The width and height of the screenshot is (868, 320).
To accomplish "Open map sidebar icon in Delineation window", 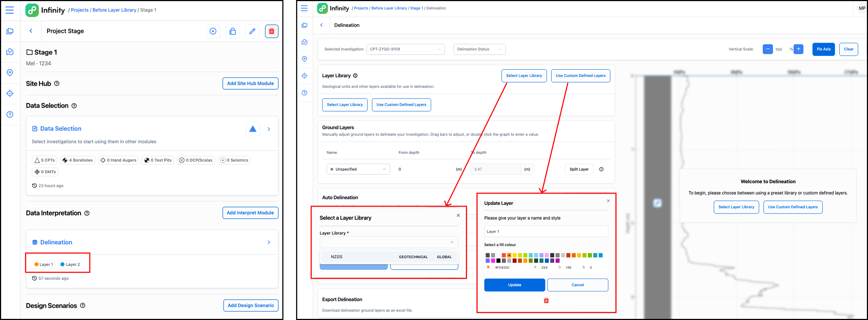I will 305,42.
